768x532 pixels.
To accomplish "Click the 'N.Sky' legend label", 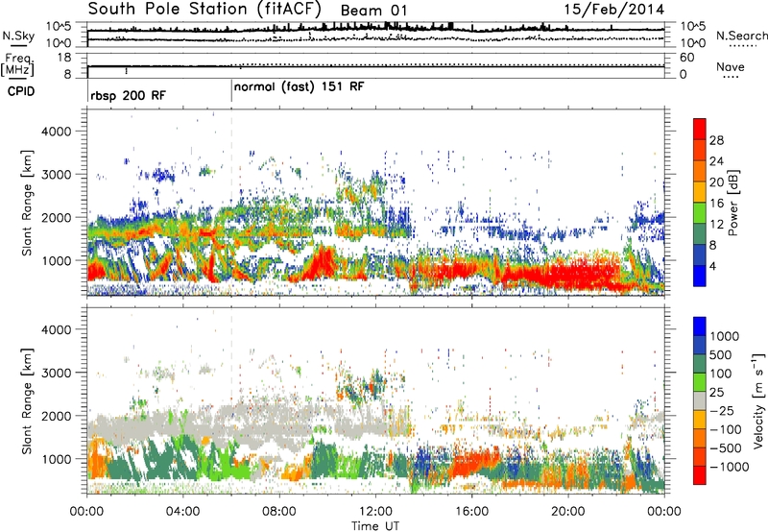I will (18, 36).
